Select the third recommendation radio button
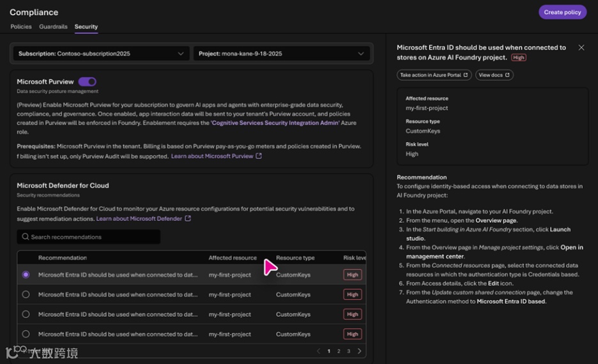The image size is (598, 364). click(26, 314)
